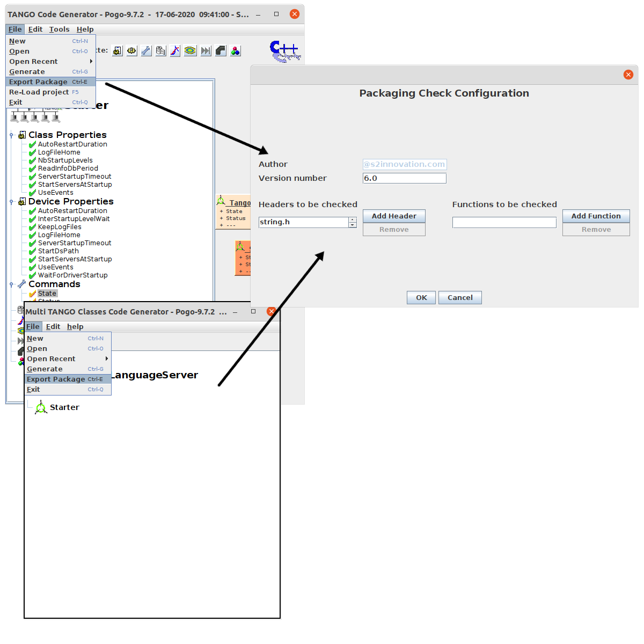Click Remove button under Add Header
Image resolution: width=644 pixels, height=644 pixels.
pos(394,229)
